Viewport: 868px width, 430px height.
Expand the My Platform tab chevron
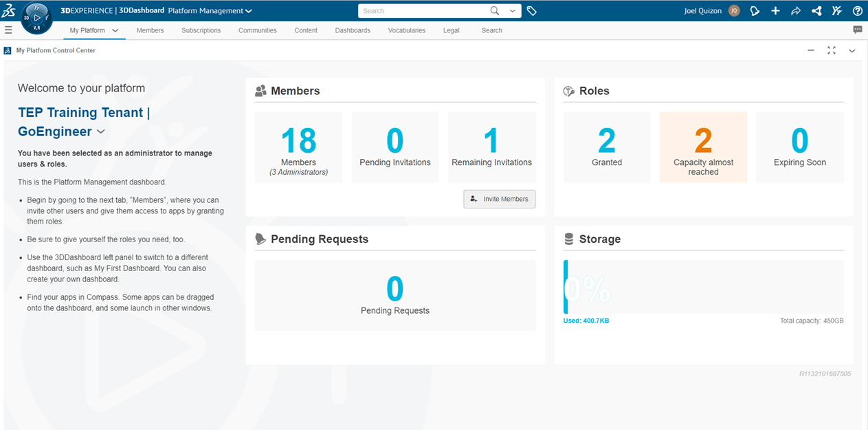[115, 30]
